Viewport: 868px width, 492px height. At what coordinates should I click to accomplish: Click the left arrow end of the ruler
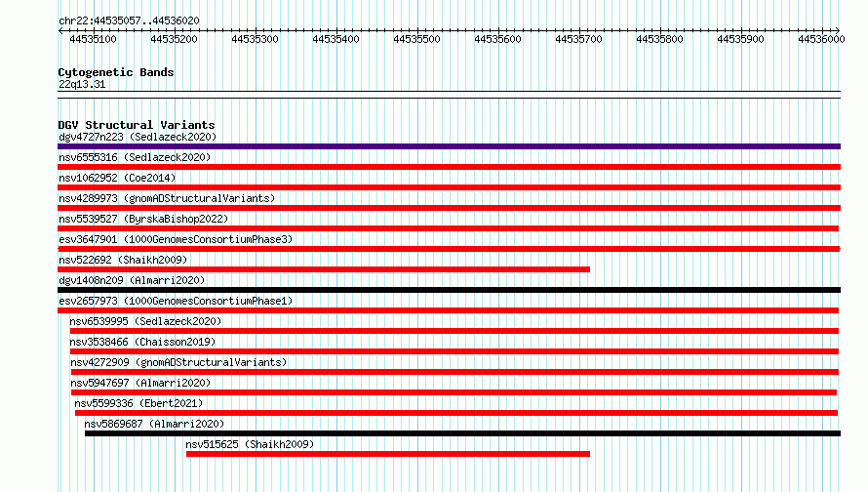(x=60, y=30)
